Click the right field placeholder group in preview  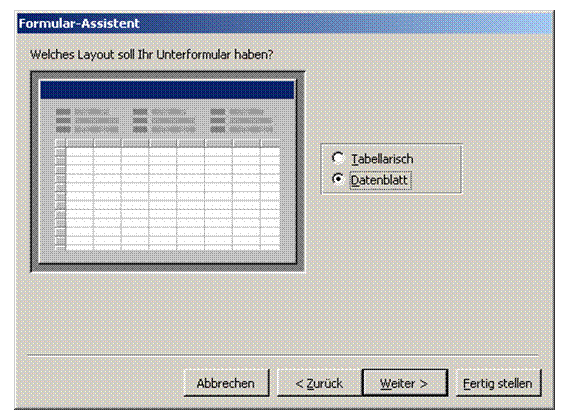tap(242, 121)
